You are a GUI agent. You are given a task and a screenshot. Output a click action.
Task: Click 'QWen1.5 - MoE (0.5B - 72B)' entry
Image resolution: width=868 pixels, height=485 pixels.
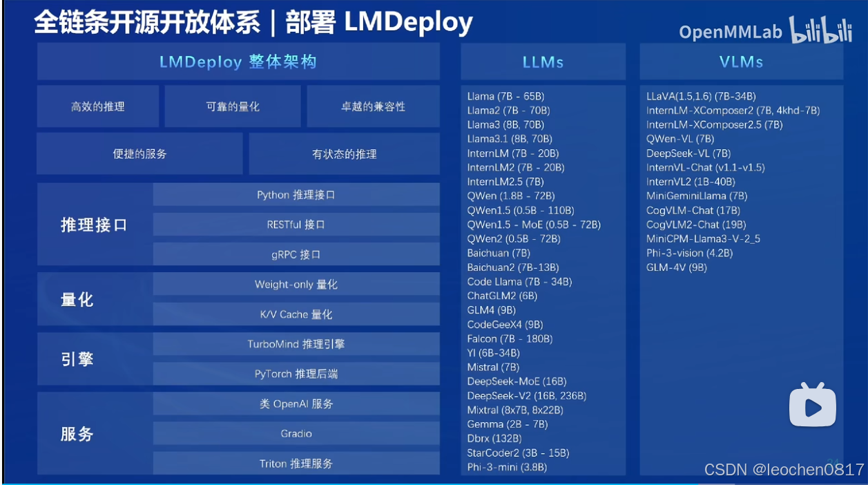pos(534,225)
